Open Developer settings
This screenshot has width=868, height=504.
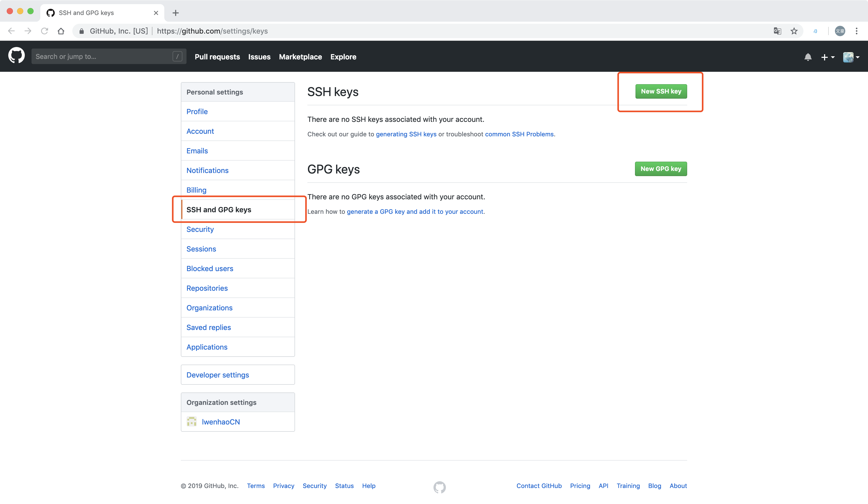238,375
